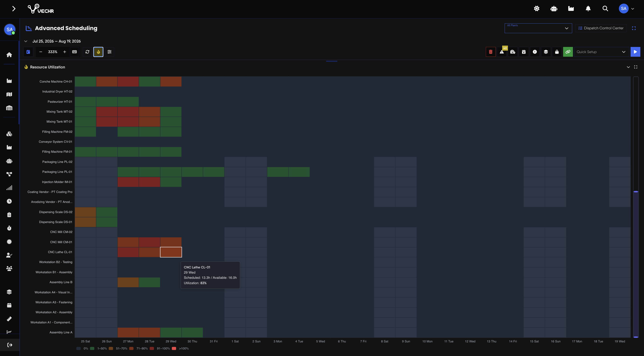The height and width of the screenshot is (356, 644).
Task: Click Injection Molder IM-01 cell for 28 Tue
Action: (149, 182)
